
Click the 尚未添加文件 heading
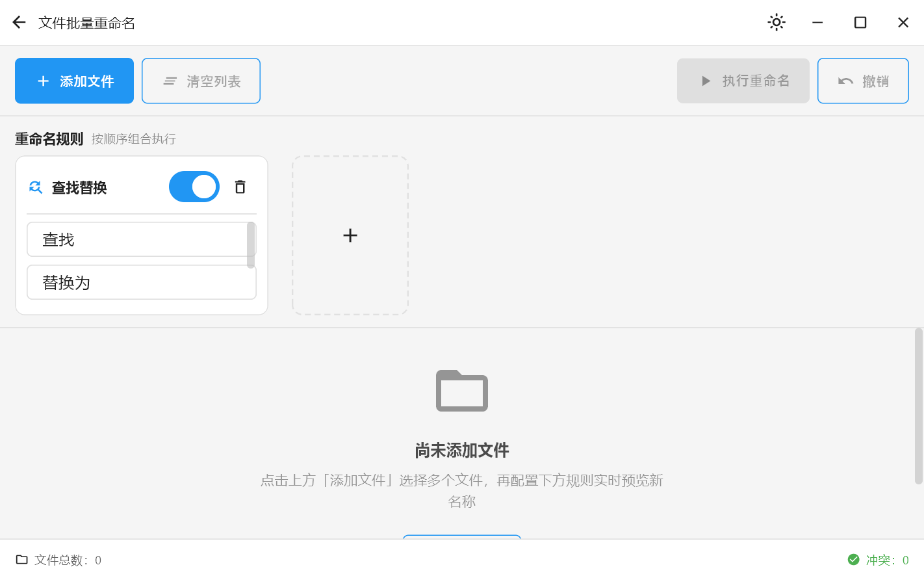[462, 450]
